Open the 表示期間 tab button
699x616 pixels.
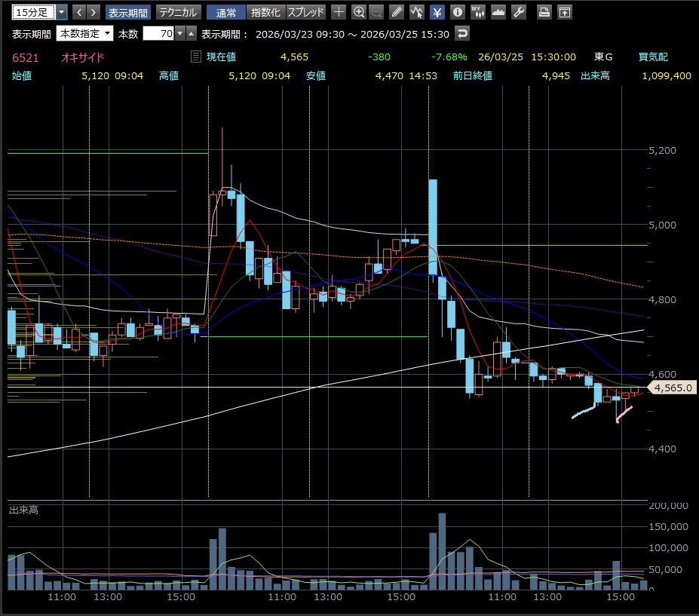(127, 12)
